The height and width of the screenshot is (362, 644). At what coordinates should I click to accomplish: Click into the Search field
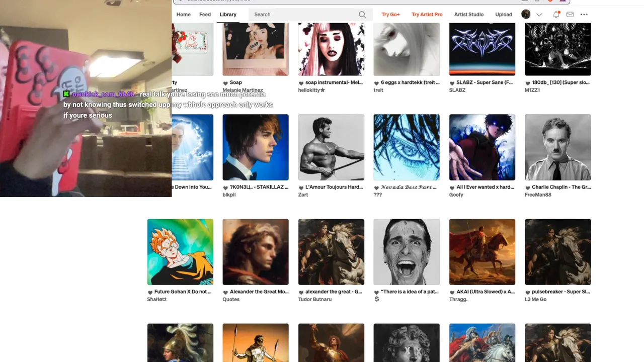tap(304, 15)
